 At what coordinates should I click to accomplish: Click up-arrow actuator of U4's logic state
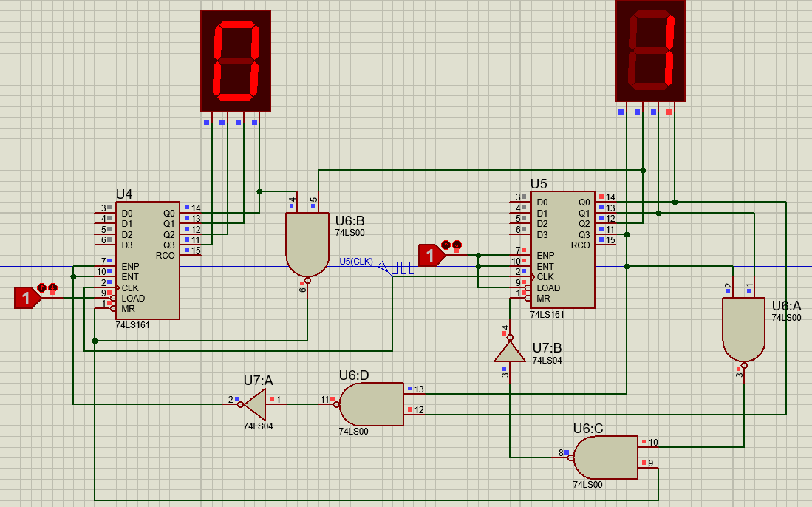pos(42,288)
